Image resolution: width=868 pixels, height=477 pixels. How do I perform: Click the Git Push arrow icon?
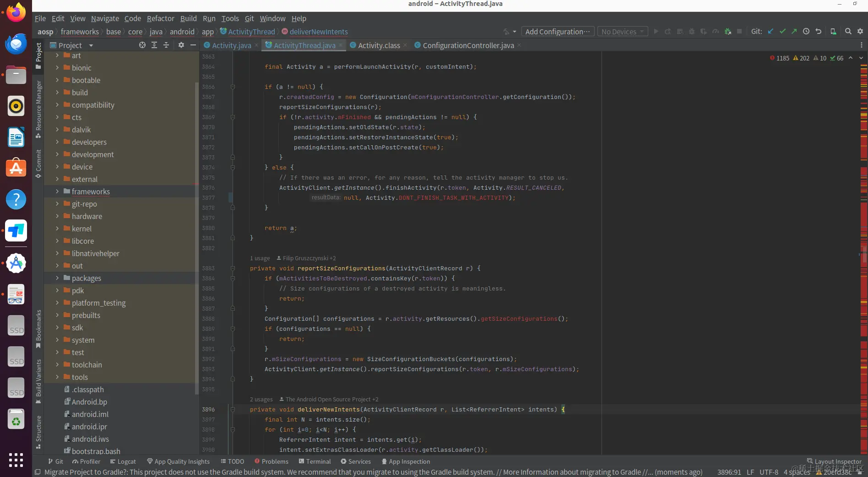[794, 32]
